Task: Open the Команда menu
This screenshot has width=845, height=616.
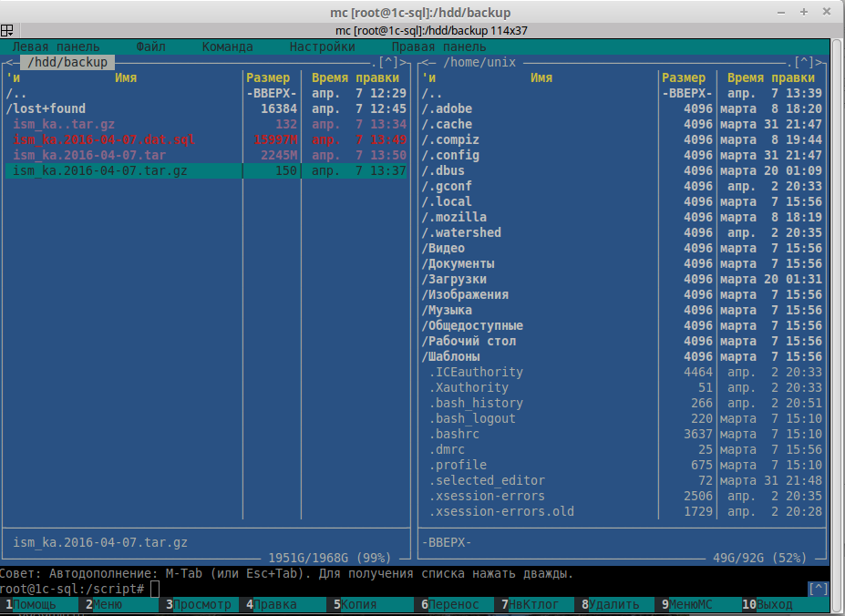Action: 227,46
